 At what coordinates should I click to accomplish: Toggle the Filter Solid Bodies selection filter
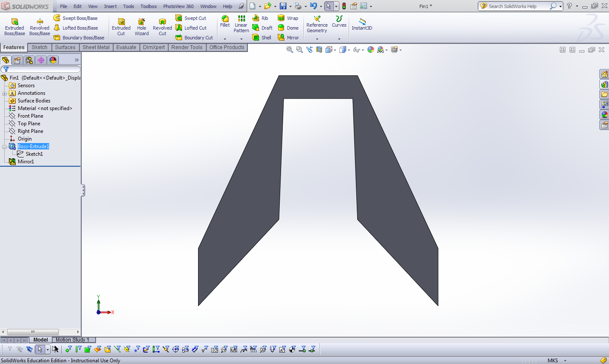[107, 349]
